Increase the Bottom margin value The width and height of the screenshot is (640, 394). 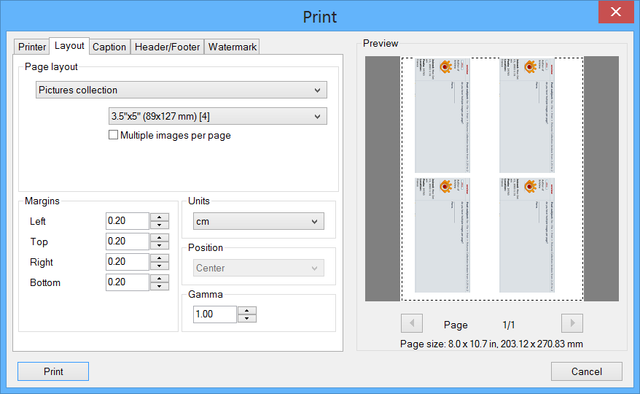[160, 278]
